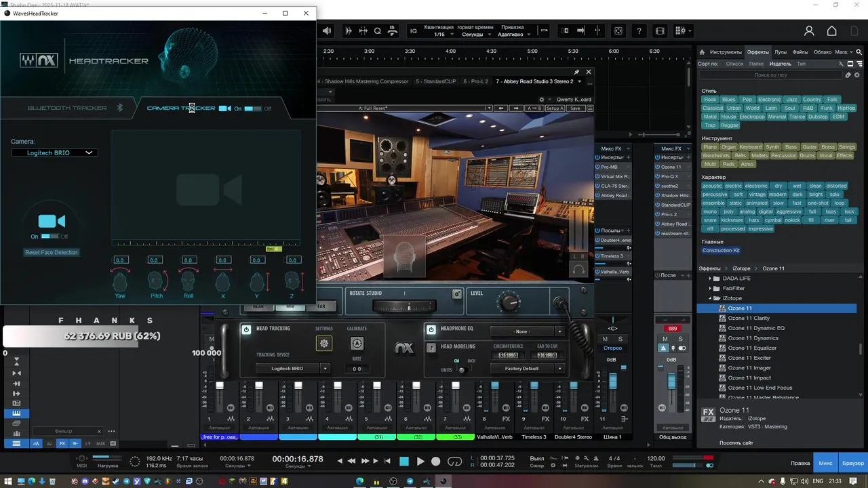Image resolution: width=868 pixels, height=488 pixels.
Task: Click Rewind in the transport bar
Action: [351, 461]
